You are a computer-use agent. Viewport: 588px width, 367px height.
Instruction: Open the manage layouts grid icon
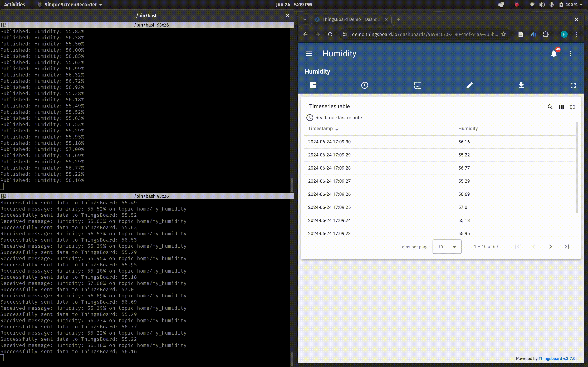[313, 85]
